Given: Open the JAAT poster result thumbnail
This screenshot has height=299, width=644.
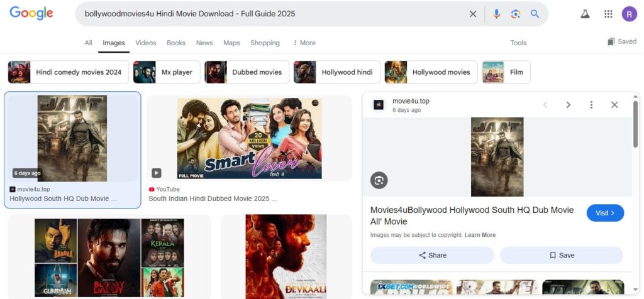Looking at the screenshot, I should (72, 139).
